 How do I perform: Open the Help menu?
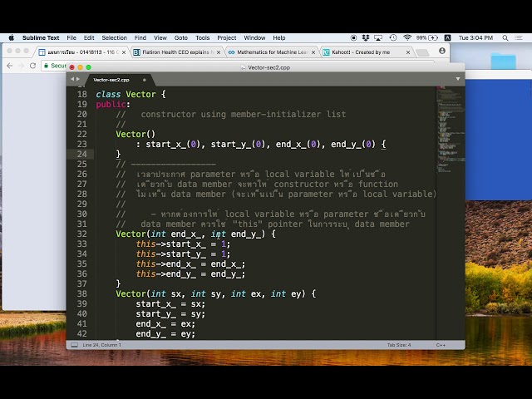[279, 37]
